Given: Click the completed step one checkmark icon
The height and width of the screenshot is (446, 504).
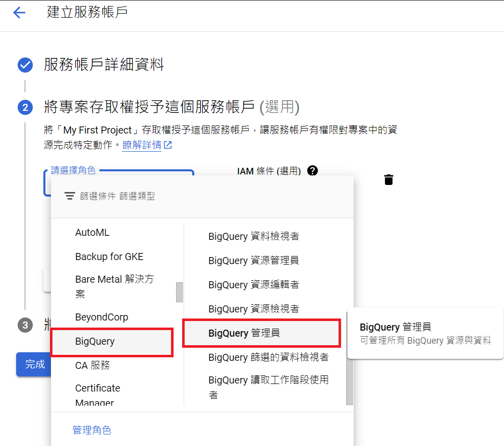Looking at the screenshot, I should [25, 65].
